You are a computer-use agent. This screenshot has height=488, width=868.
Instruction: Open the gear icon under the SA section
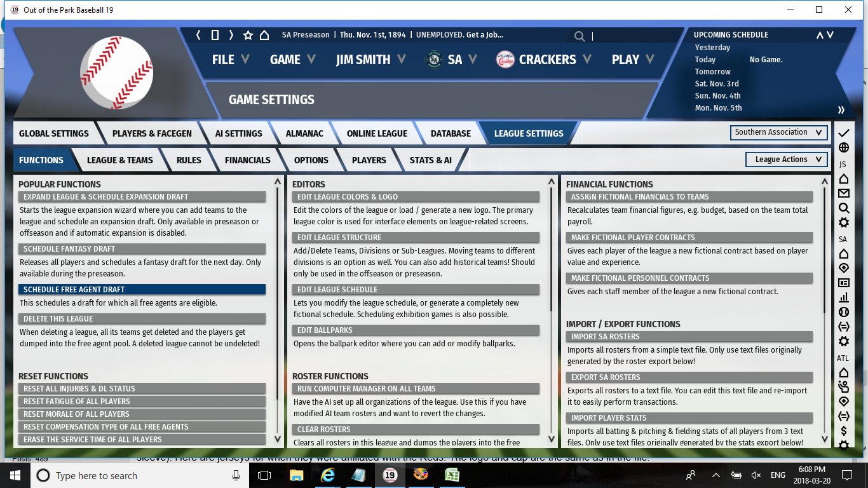click(x=843, y=341)
